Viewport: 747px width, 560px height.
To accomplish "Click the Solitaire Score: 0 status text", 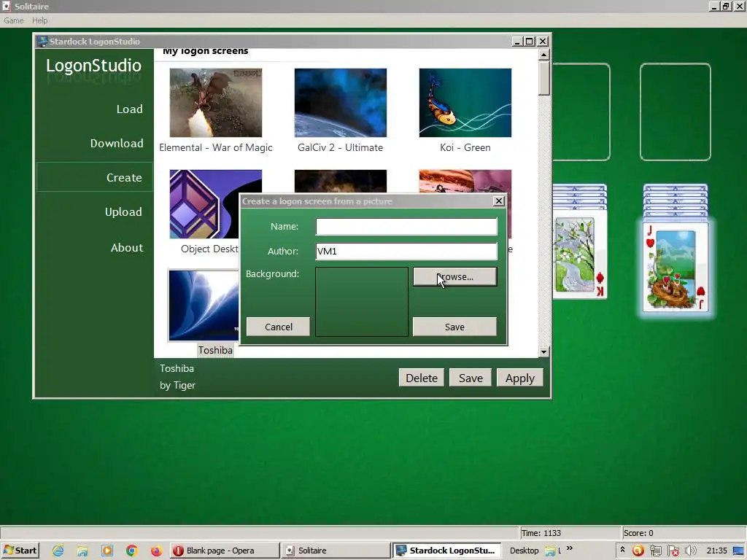I will click(x=638, y=533).
